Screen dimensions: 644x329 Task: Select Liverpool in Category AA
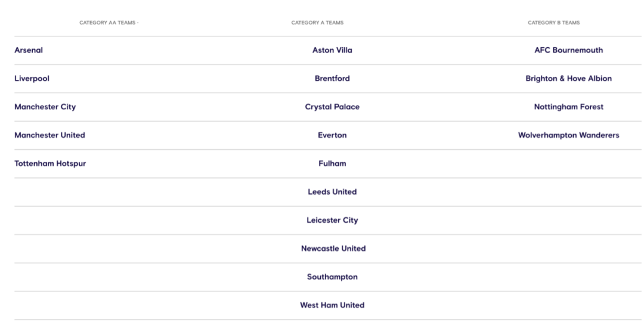[32, 78]
